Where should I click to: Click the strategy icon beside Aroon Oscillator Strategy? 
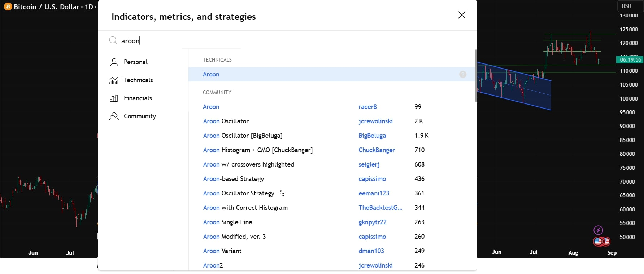tap(282, 194)
